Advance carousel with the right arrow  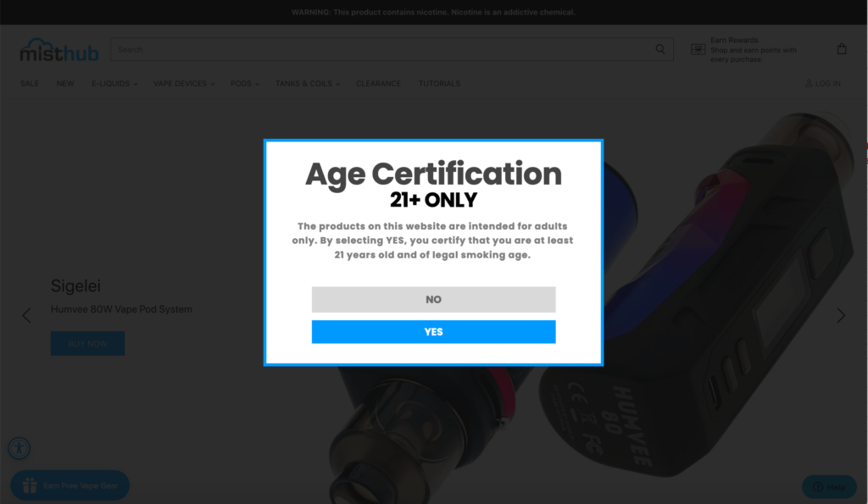[x=841, y=315]
